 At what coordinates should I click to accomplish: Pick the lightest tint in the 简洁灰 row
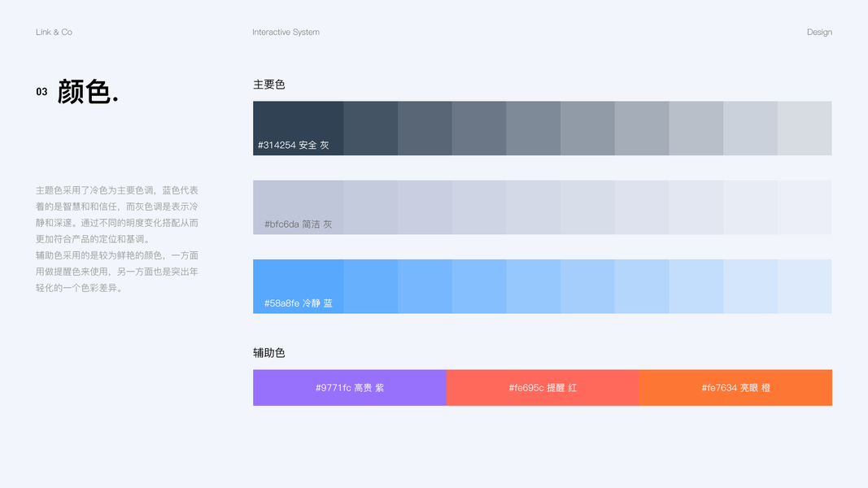(805, 207)
